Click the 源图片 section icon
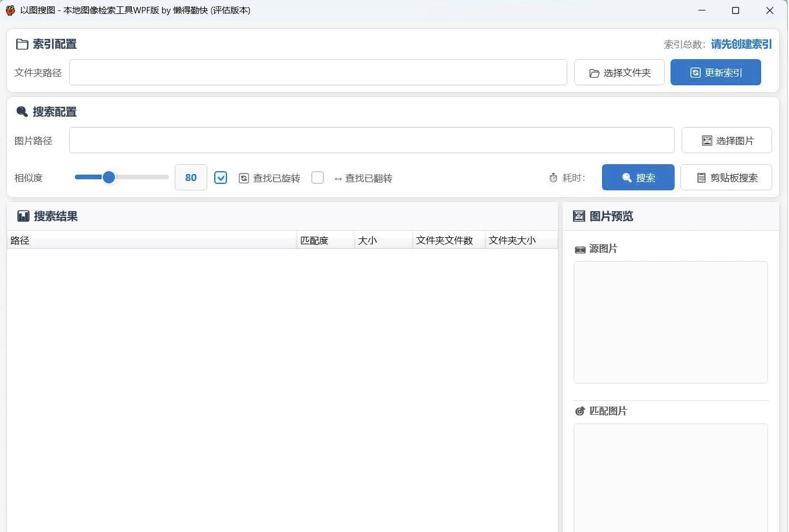 (x=580, y=249)
